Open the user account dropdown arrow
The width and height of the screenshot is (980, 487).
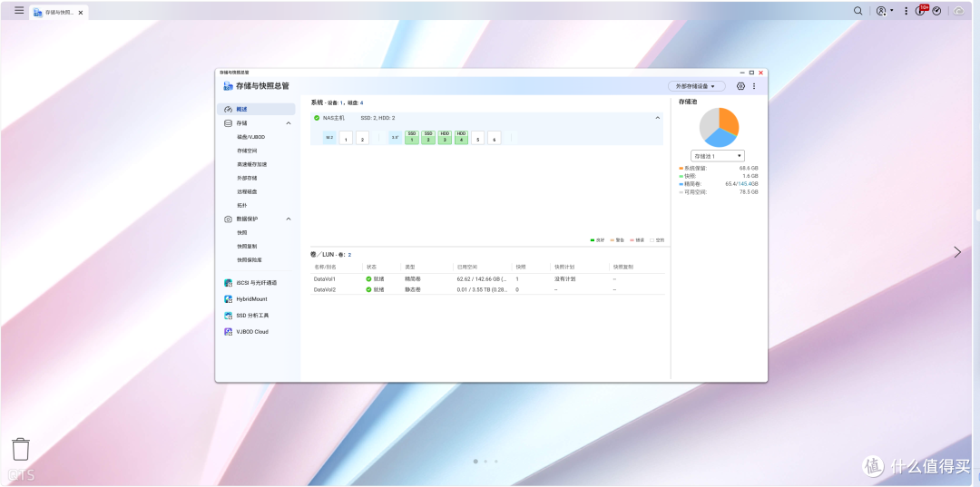[892, 11]
